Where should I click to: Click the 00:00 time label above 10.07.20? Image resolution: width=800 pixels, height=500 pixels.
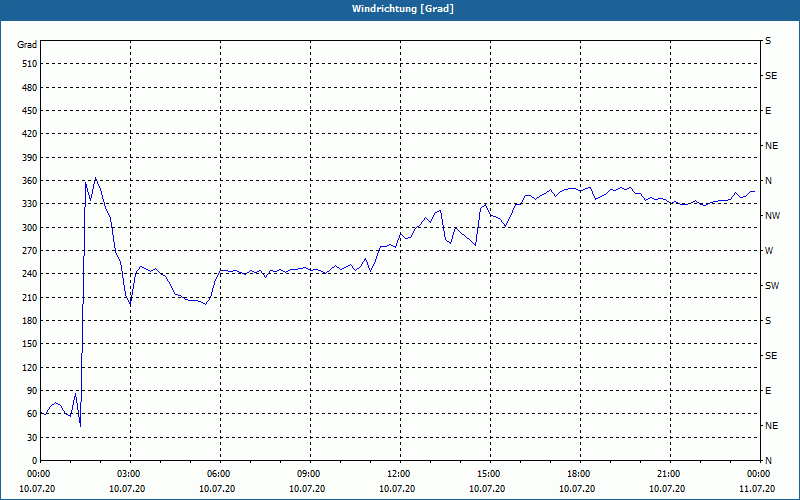38,474
